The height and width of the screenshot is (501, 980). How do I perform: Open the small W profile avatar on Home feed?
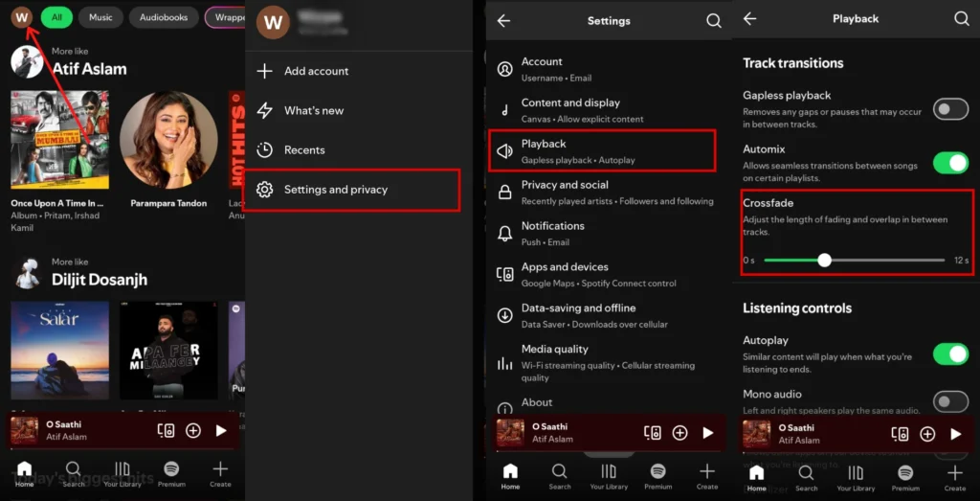coord(22,17)
